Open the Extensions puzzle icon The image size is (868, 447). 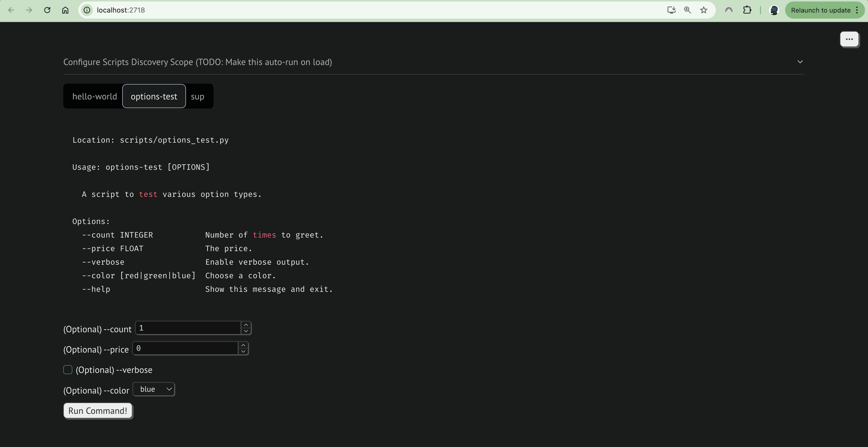tap(747, 10)
